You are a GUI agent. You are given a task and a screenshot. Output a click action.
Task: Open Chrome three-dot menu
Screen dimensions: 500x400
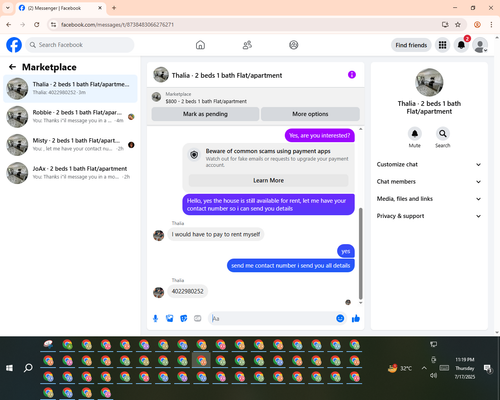click(491, 24)
